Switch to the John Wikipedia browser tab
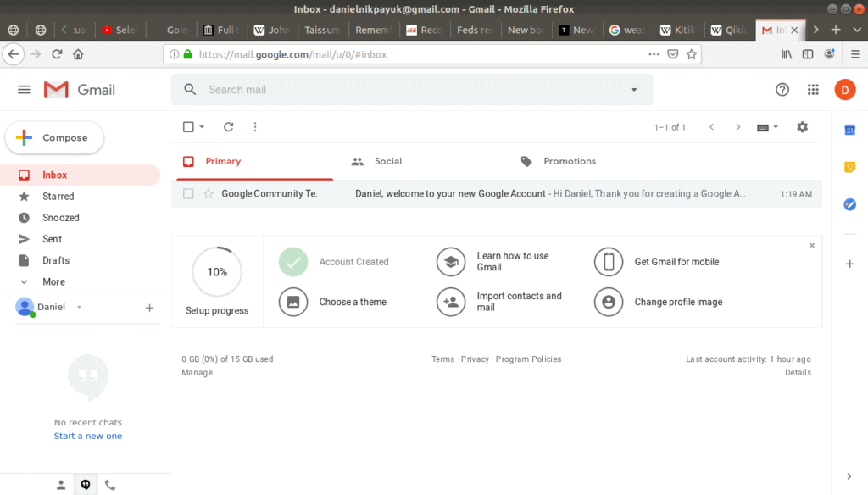This screenshot has width=868, height=495. click(x=272, y=30)
